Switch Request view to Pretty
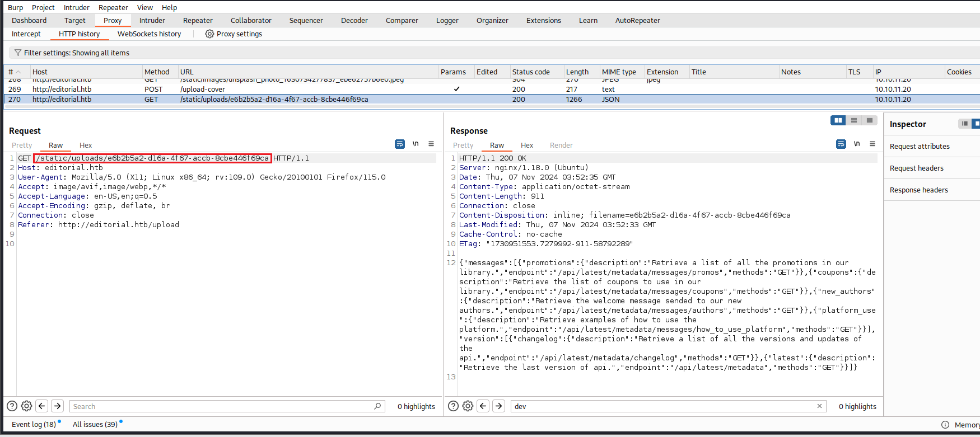Image resolution: width=980 pixels, height=437 pixels. coord(22,145)
